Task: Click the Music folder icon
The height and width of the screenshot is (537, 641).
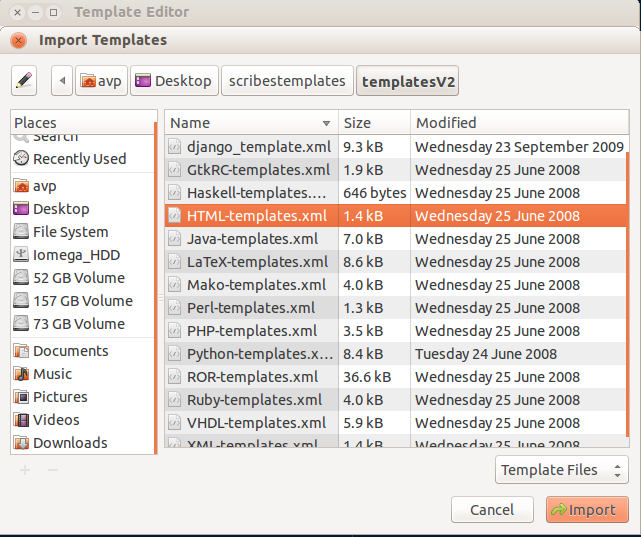Action: [21, 374]
